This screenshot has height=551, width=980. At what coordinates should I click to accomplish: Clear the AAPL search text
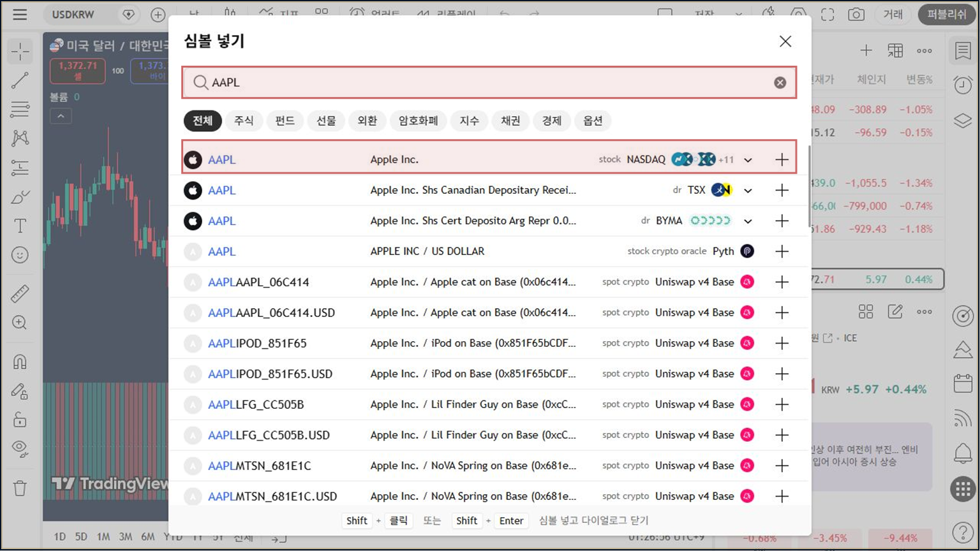[780, 82]
